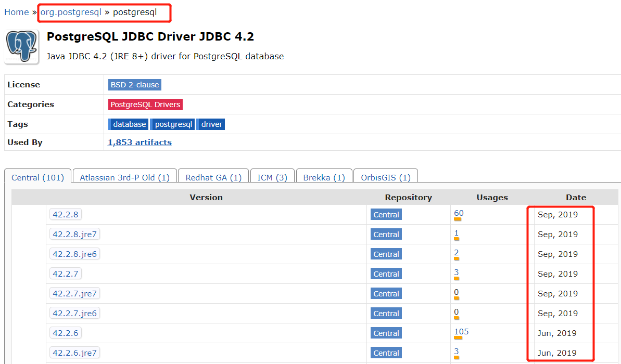Open the org.postgresql breadcrumb link
Screen dimensions: 621x364
71,12
